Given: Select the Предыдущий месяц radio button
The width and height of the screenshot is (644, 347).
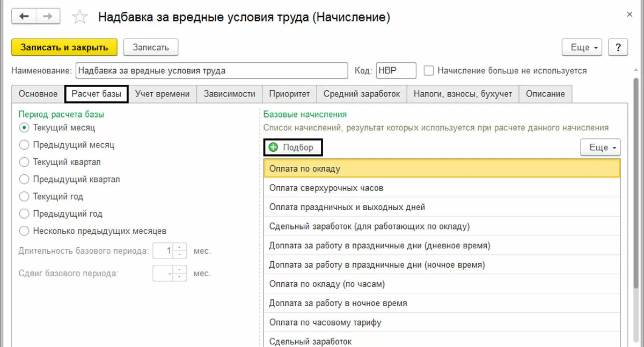Looking at the screenshot, I should 24,145.
